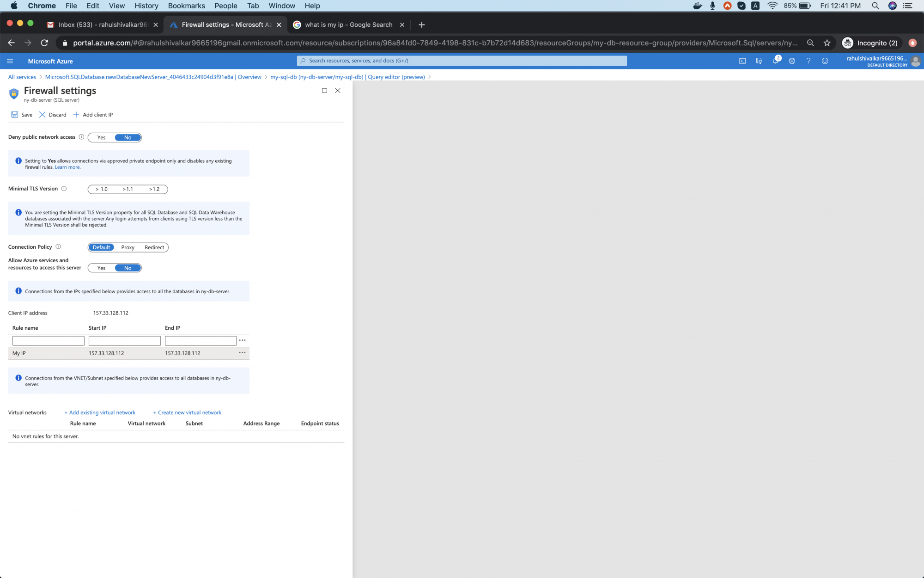924x578 pixels.
Task: Open the portal settings gear icon
Action: pos(792,61)
